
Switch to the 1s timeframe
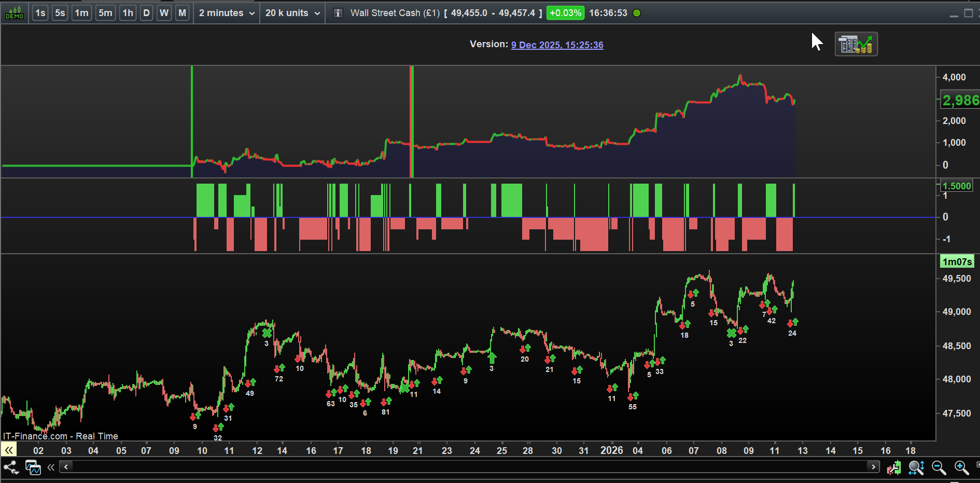coord(40,13)
